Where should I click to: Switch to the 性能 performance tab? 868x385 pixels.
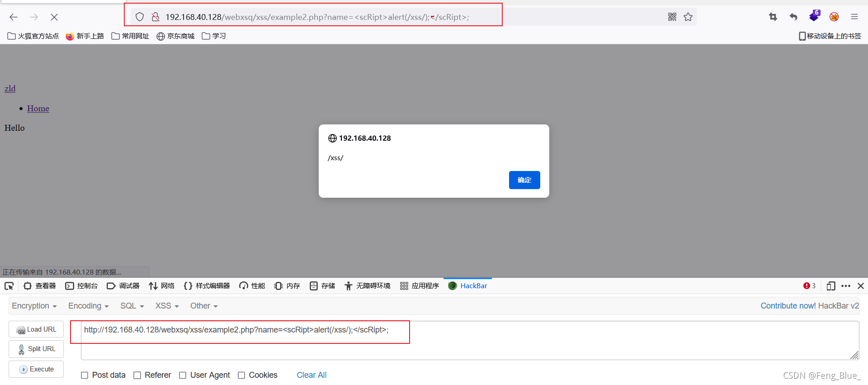tap(252, 286)
